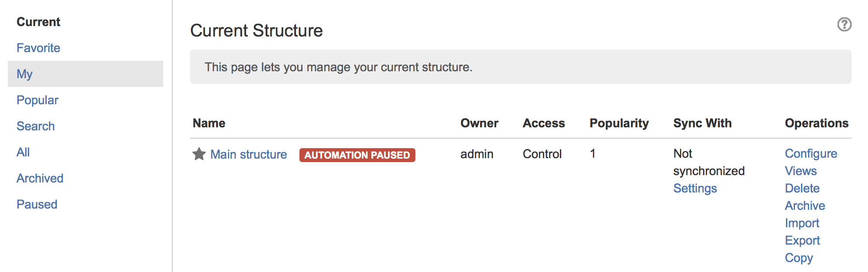View Archived structures
This screenshot has height=272, width=868.
pyautogui.click(x=39, y=178)
